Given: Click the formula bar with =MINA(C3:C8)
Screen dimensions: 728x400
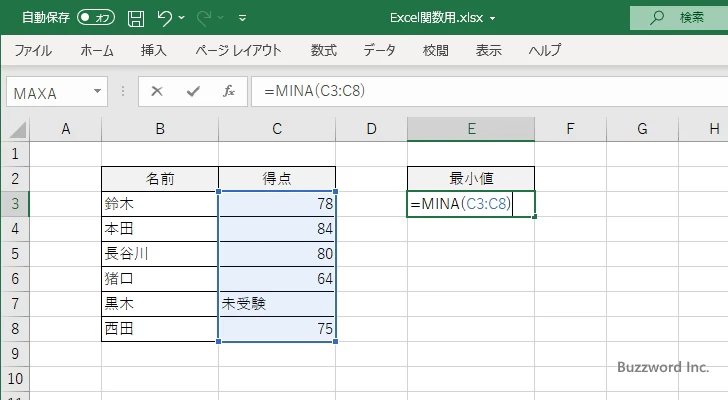Looking at the screenshot, I should click(x=489, y=91).
